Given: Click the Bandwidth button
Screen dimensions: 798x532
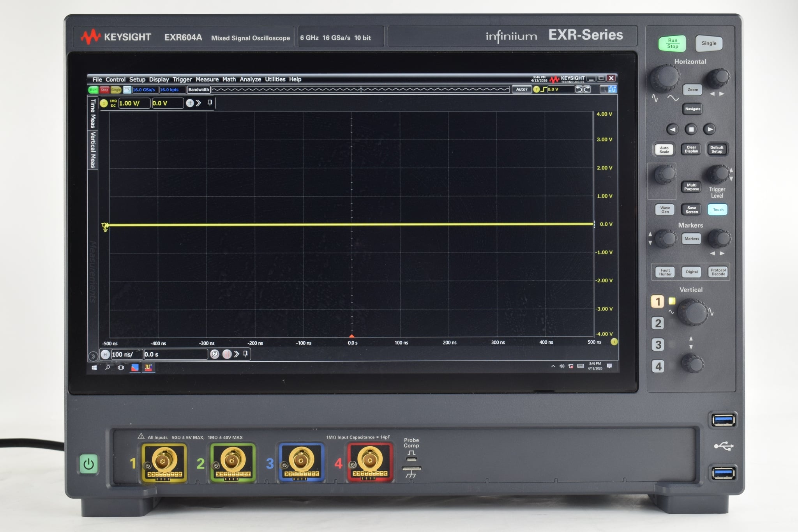Looking at the screenshot, I should point(199,90).
